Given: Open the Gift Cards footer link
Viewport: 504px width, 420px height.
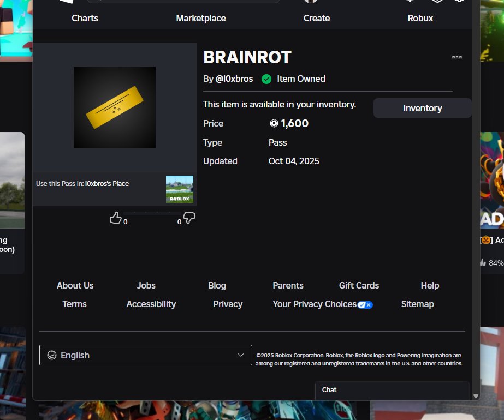Looking at the screenshot, I should tap(359, 285).
